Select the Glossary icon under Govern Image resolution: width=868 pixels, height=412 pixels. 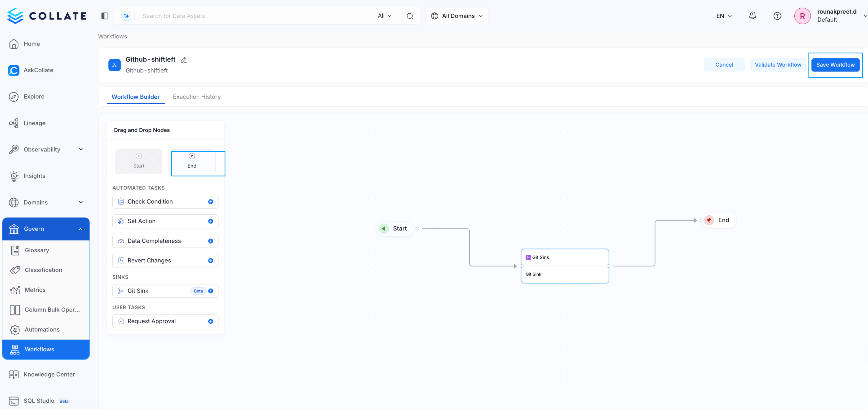pyautogui.click(x=15, y=250)
